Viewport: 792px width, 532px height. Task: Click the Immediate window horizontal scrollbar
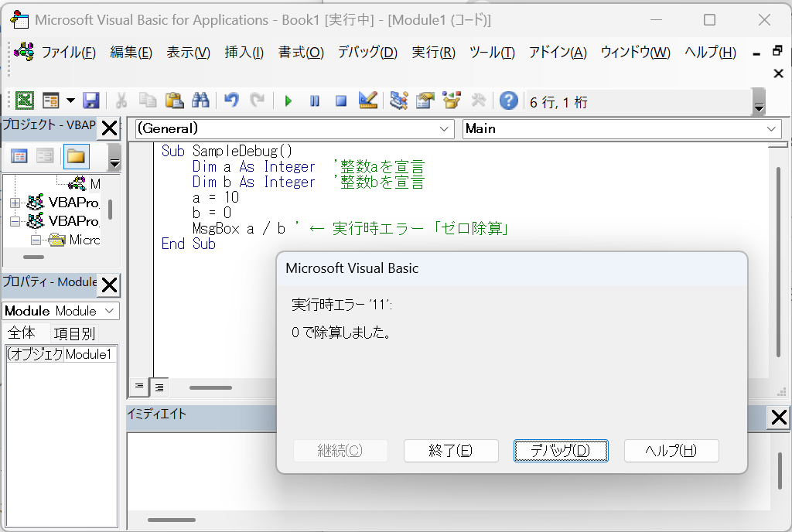[x=172, y=520]
